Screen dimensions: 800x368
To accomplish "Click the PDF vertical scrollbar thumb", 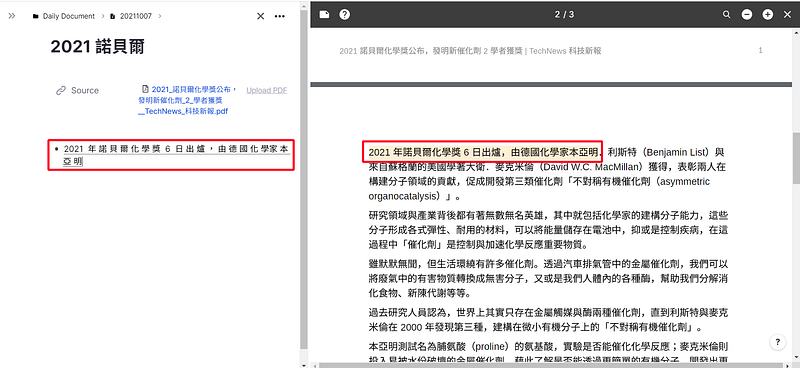I will tap(796, 158).
